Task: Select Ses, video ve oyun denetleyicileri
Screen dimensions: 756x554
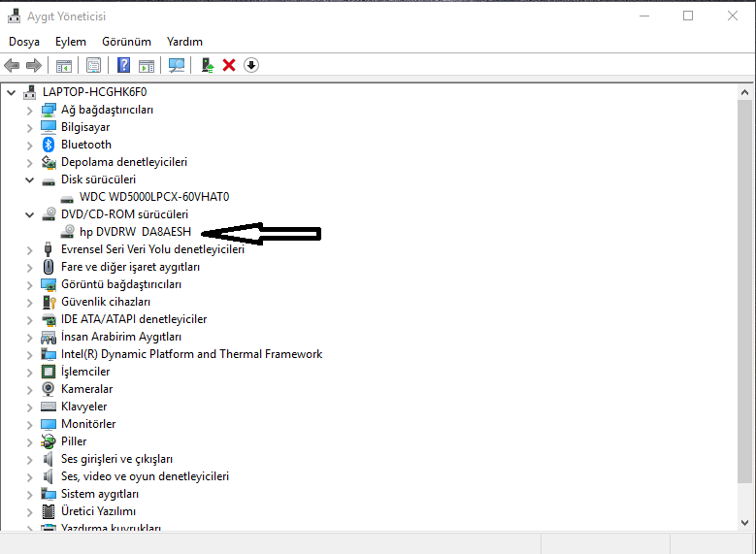Action: coord(145,476)
